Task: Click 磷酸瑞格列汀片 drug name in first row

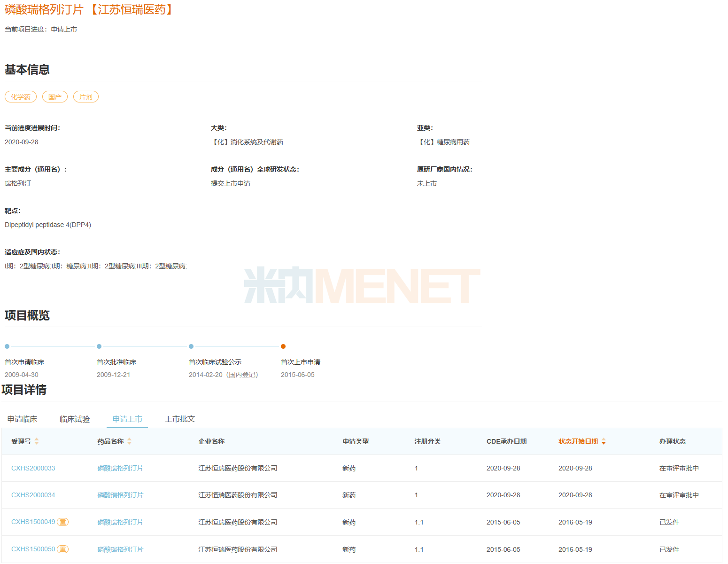Action: [120, 469]
